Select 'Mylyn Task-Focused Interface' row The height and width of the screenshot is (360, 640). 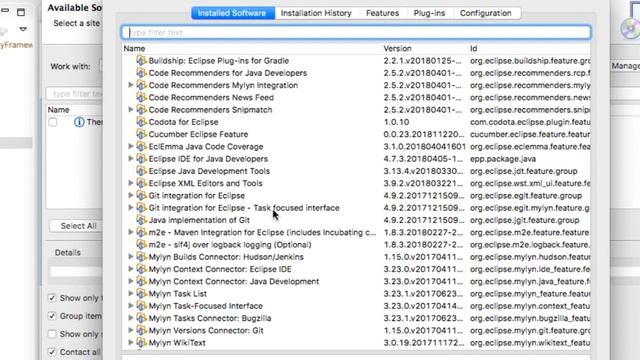[205, 306]
